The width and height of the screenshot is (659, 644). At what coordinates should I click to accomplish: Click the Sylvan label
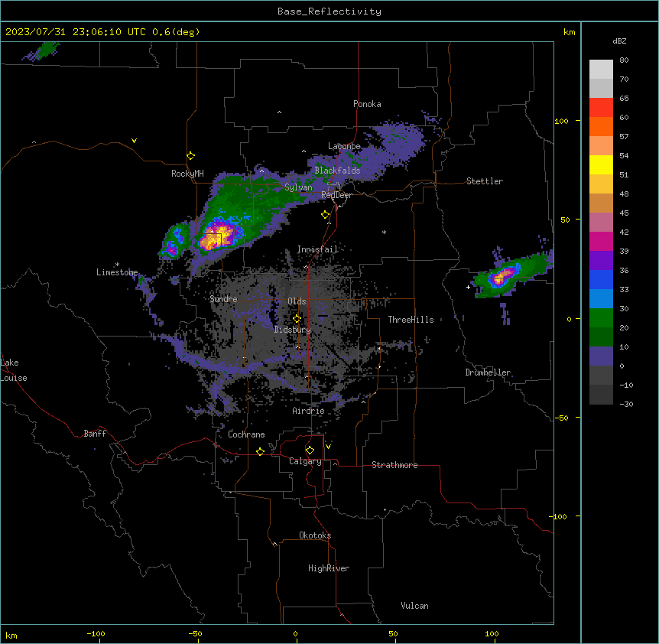(298, 187)
